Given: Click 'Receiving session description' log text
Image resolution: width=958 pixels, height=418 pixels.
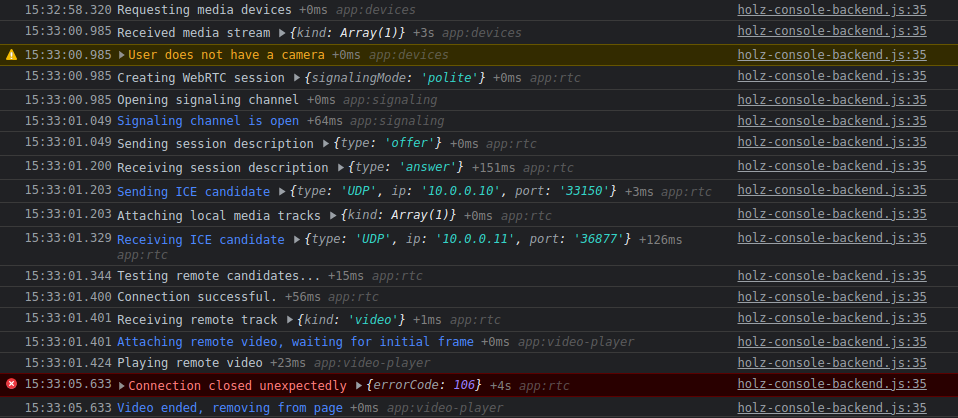Looking at the screenshot, I should tap(222, 167).
